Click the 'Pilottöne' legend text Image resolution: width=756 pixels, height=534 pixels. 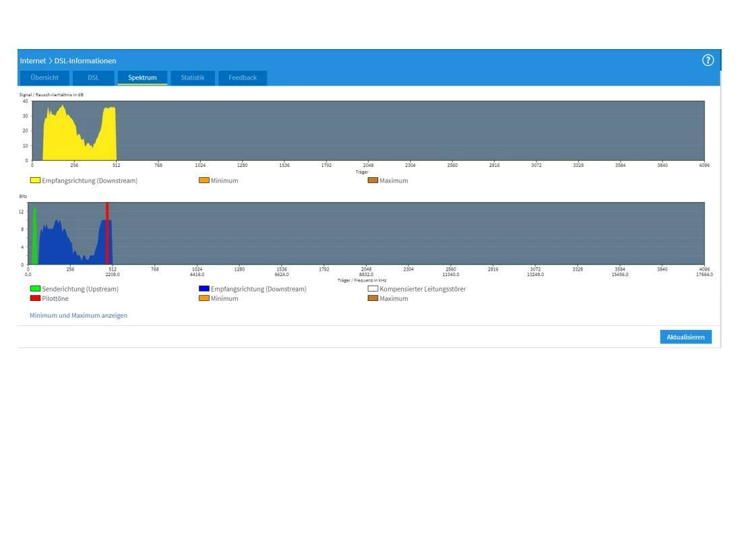(55, 299)
